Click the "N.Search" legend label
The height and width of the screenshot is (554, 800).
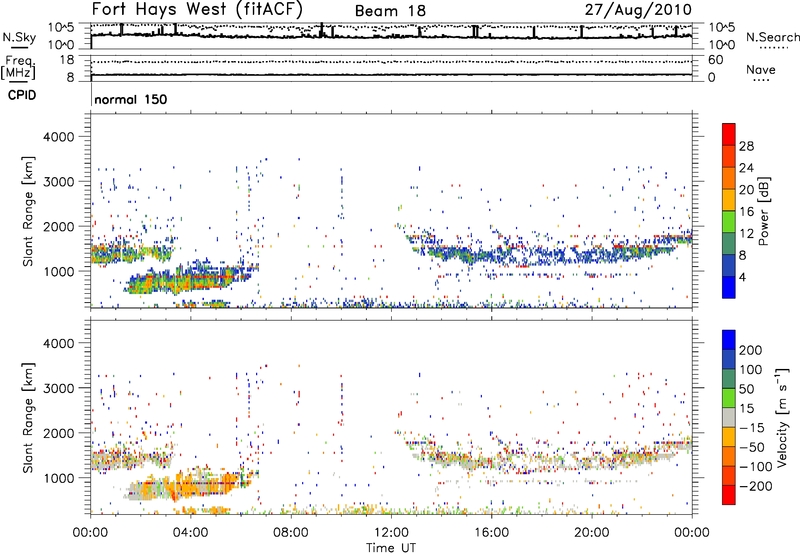click(x=772, y=37)
